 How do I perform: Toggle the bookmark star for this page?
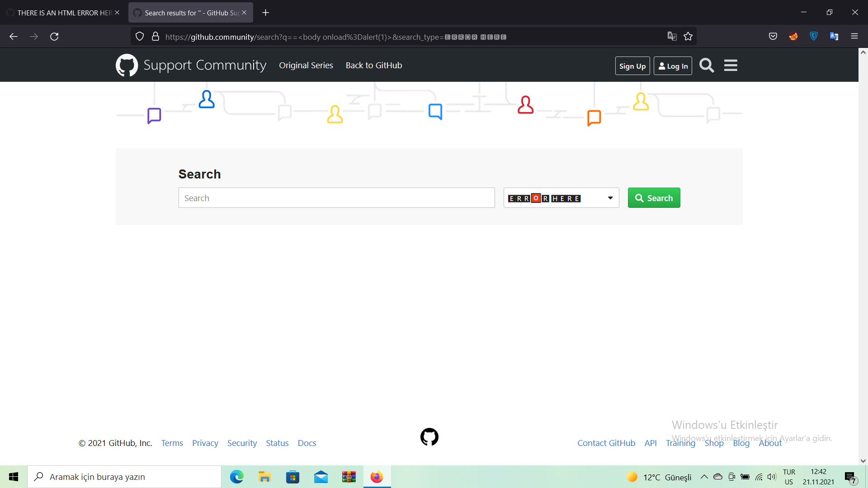point(688,36)
